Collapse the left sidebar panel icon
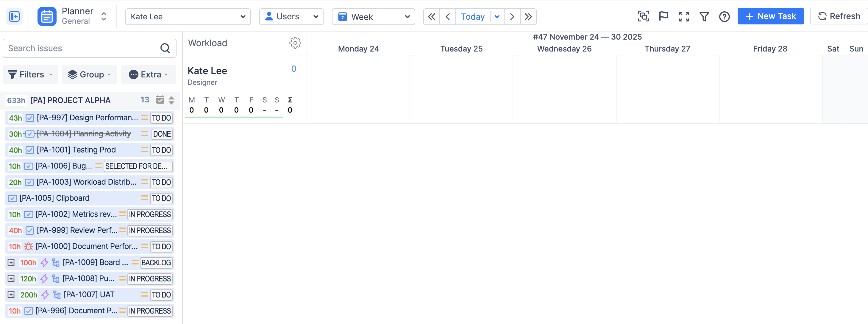868x324 pixels. 14,16
